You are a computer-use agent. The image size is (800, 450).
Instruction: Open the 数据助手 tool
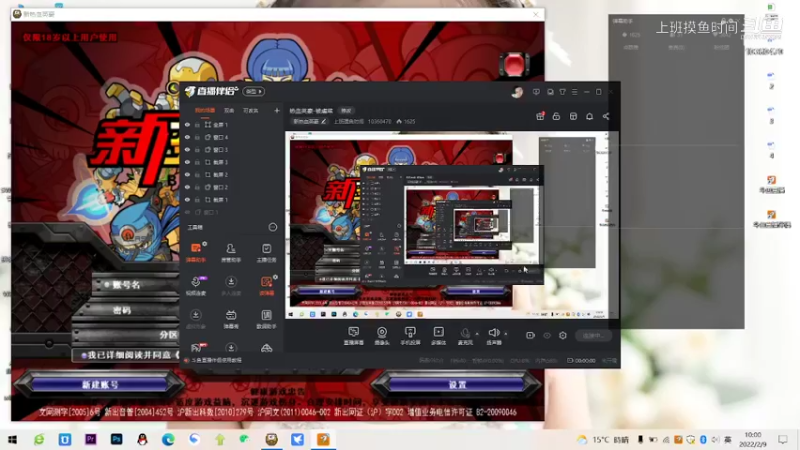(266, 319)
